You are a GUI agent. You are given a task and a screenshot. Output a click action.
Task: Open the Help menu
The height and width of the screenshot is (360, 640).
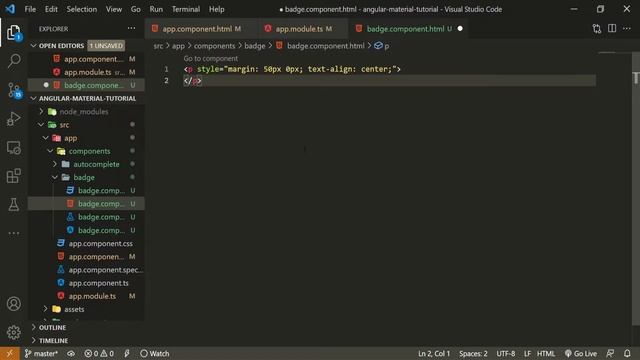[217, 9]
